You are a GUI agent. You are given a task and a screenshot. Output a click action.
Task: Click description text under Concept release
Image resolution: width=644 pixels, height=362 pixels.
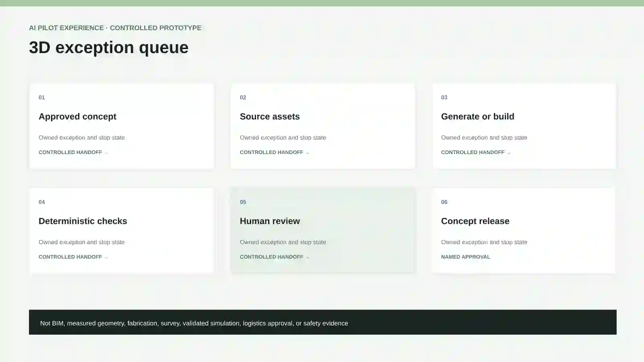click(x=484, y=242)
